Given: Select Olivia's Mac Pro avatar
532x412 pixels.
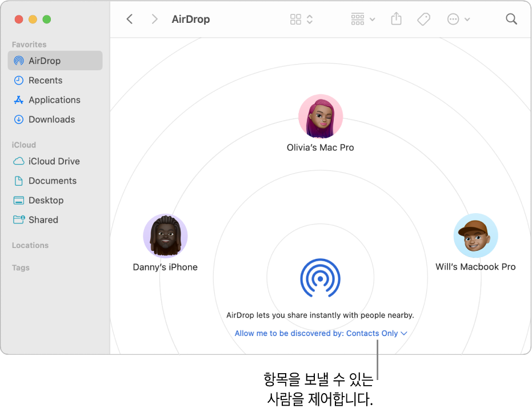Looking at the screenshot, I should click(x=321, y=116).
